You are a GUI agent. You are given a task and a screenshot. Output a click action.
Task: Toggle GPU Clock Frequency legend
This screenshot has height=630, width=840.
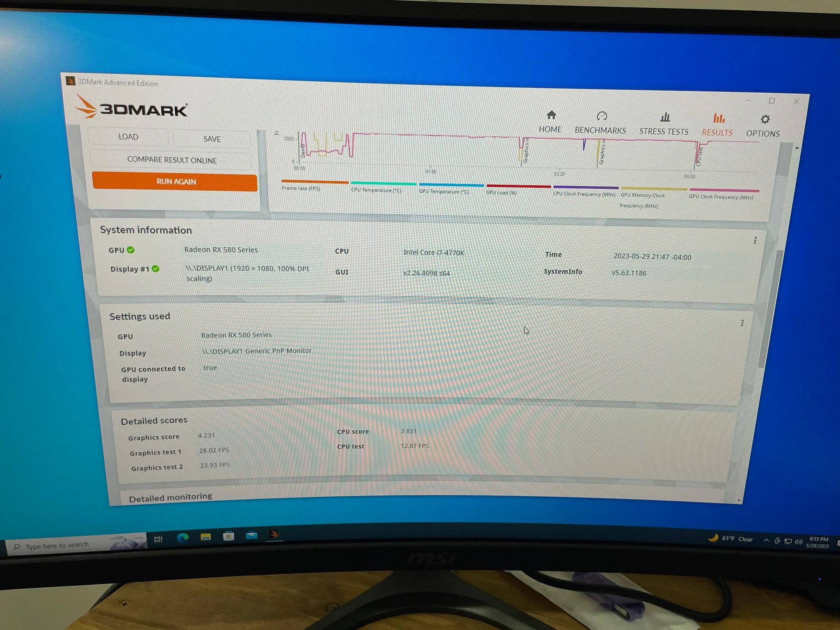coord(724,194)
